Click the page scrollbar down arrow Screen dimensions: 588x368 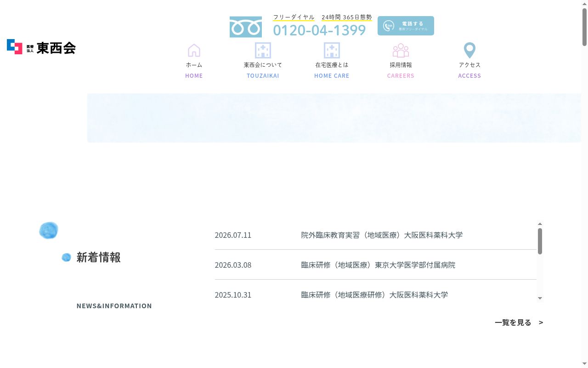coord(584,364)
